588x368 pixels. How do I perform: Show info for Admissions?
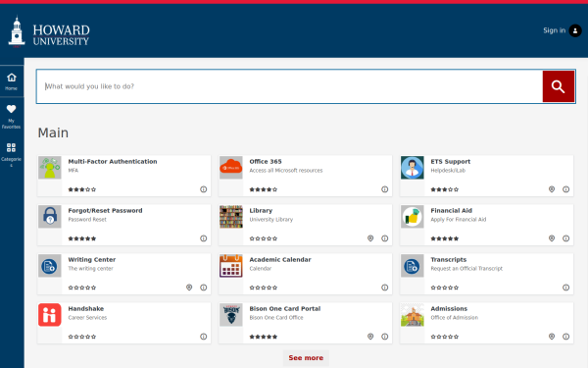pyautogui.click(x=565, y=337)
